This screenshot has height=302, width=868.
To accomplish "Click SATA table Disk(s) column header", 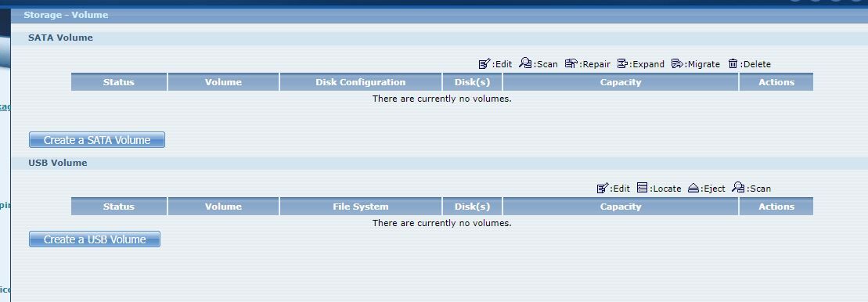I will [x=472, y=82].
